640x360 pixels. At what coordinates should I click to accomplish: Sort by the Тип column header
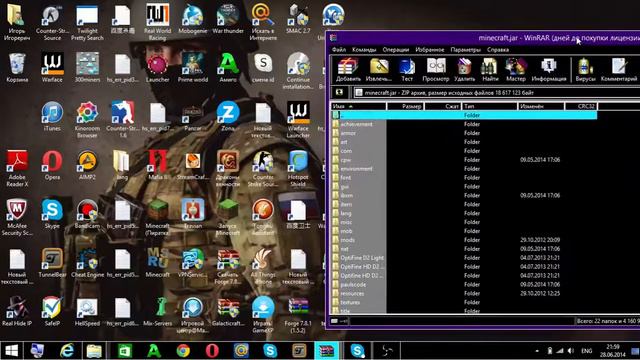click(x=489, y=106)
